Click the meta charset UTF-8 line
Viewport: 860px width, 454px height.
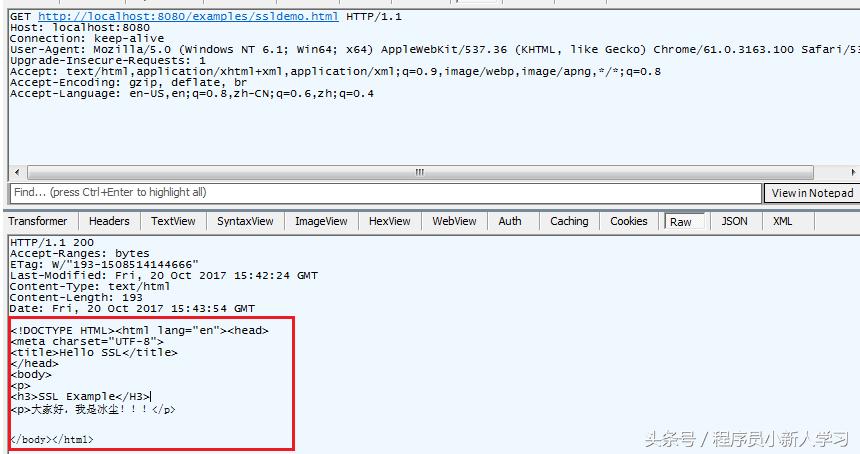[87, 341]
